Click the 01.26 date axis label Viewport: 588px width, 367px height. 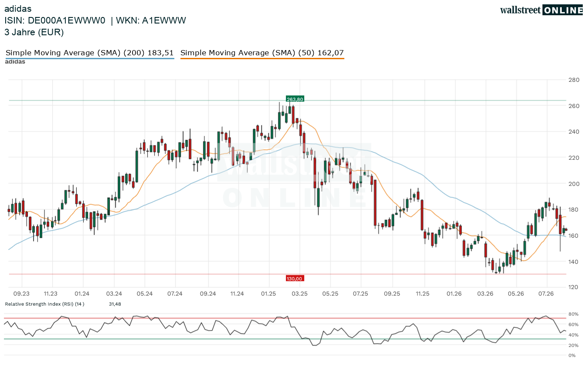[454, 294]
